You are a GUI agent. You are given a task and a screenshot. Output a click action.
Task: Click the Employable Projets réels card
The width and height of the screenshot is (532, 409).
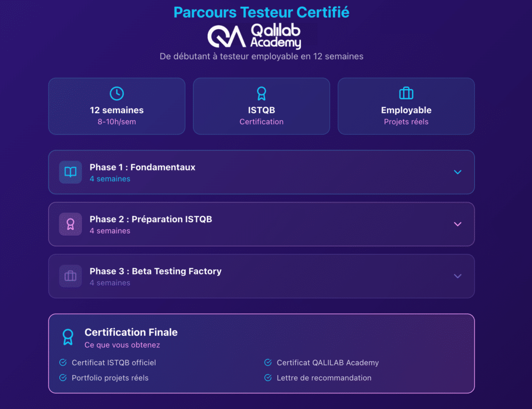click(406, 106)
